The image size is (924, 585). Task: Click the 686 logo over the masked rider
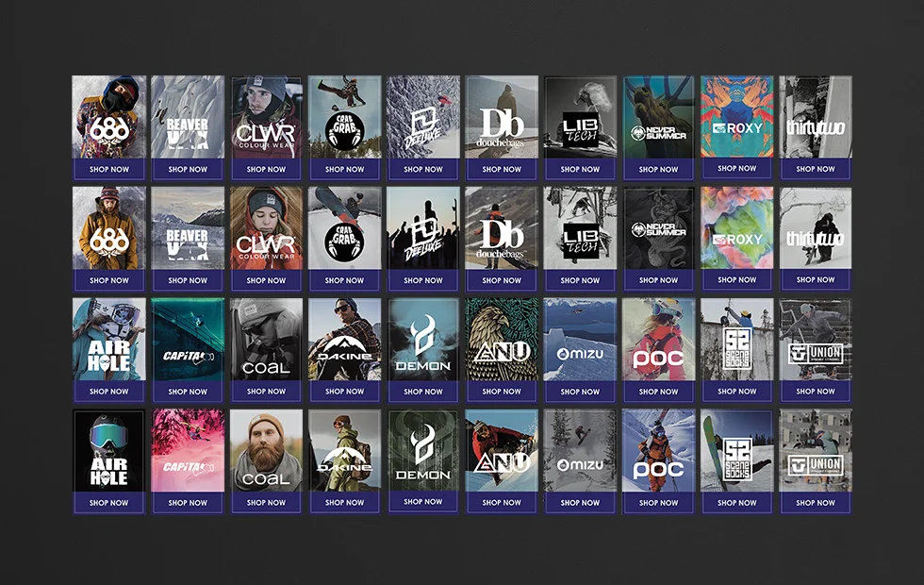pyautogui.click(x=108, y=130)
